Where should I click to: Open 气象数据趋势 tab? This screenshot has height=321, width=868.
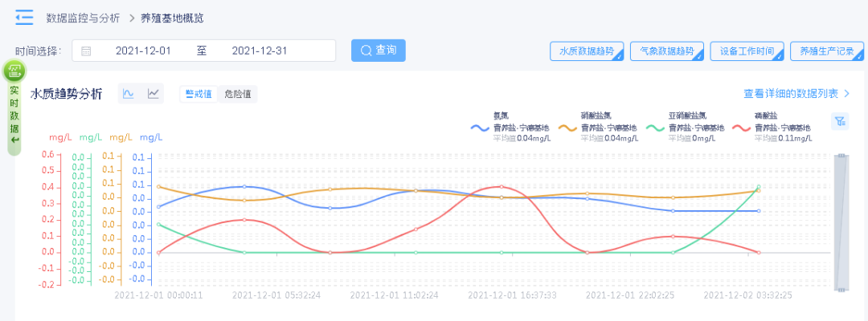pos(667,51)
